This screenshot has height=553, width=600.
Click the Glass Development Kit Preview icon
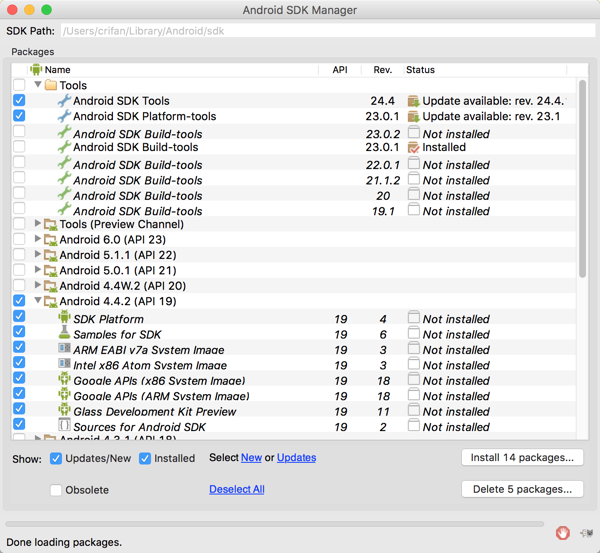pos(65,411)
